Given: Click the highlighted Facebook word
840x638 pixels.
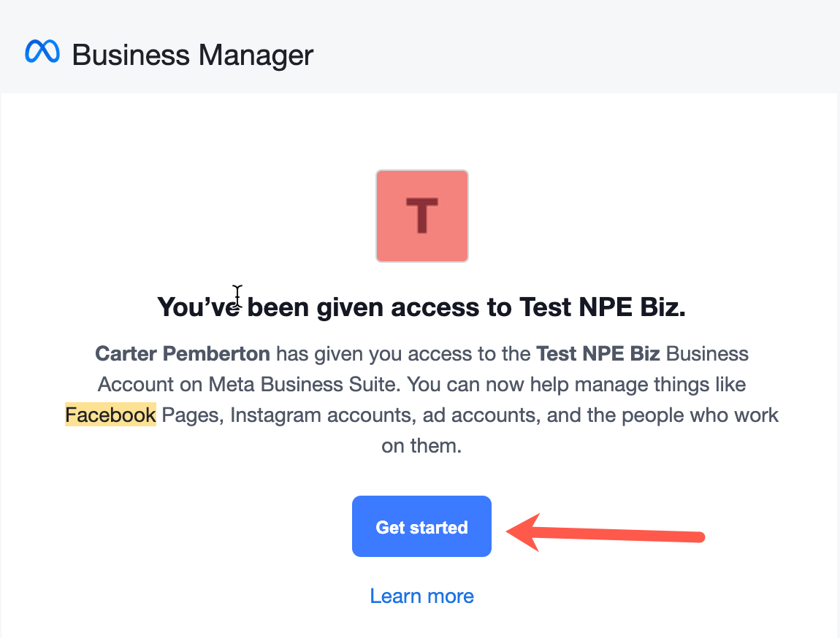Looking at the screenshot, I should pyautogui.click(x=110, y=415).
